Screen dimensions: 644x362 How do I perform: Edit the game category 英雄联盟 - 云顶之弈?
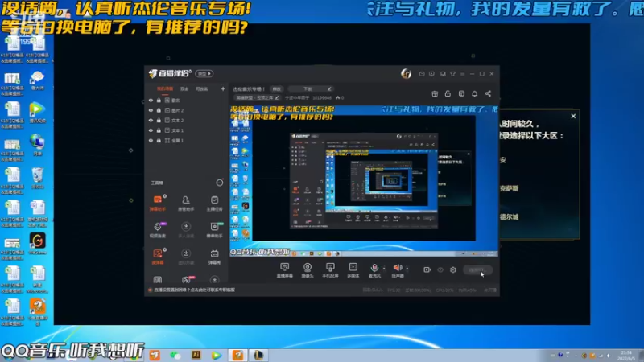257,97
